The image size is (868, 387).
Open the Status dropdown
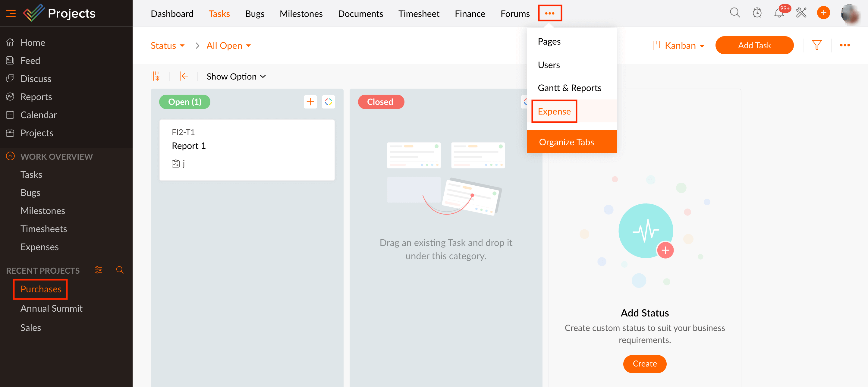click(x=168, y=46)
